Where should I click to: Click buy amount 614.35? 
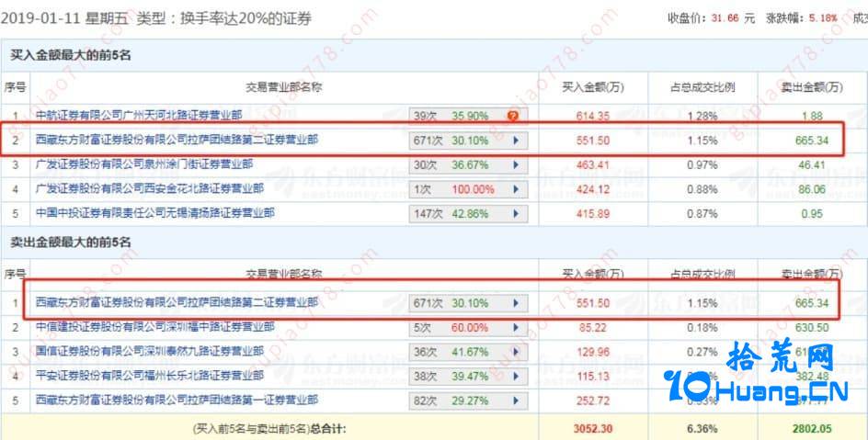pyautogui.click(x=593, y=116)
